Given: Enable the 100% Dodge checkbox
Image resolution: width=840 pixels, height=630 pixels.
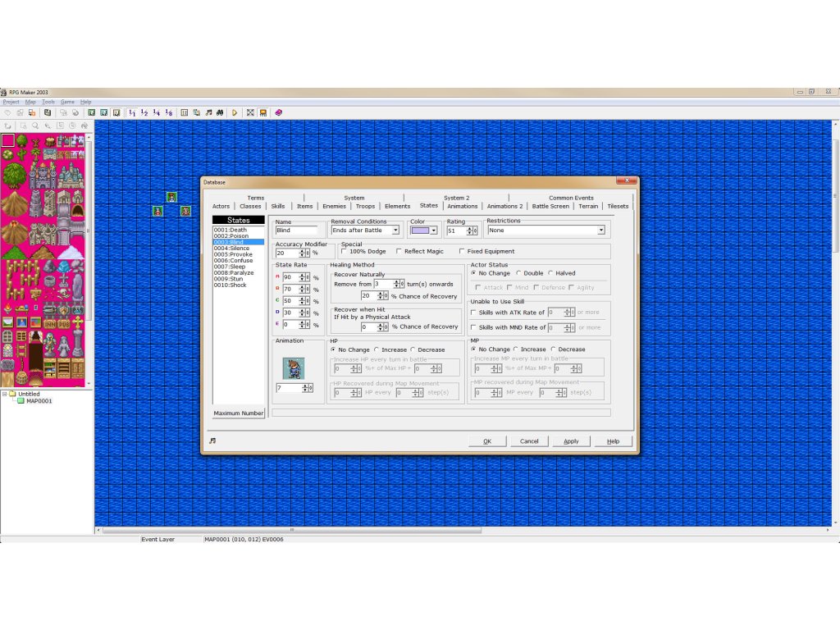Looking at the screenshot, I should (x=344, y=251).
